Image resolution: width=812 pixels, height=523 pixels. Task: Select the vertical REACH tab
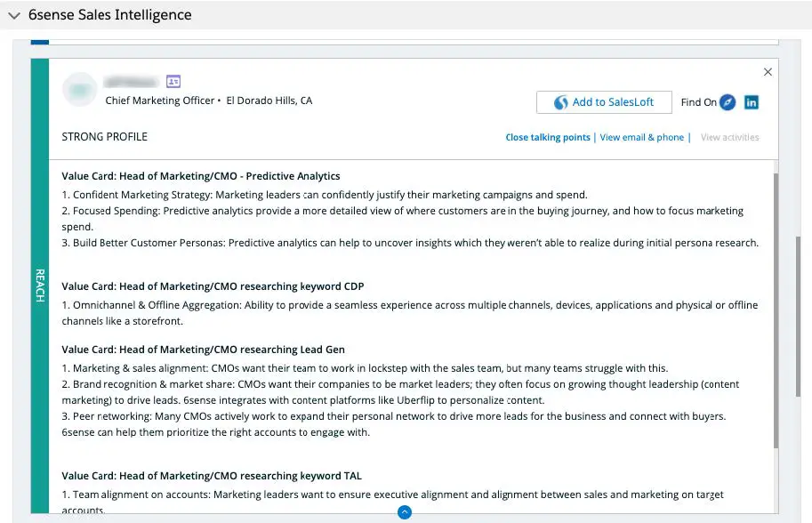click(x=39, y=285)
